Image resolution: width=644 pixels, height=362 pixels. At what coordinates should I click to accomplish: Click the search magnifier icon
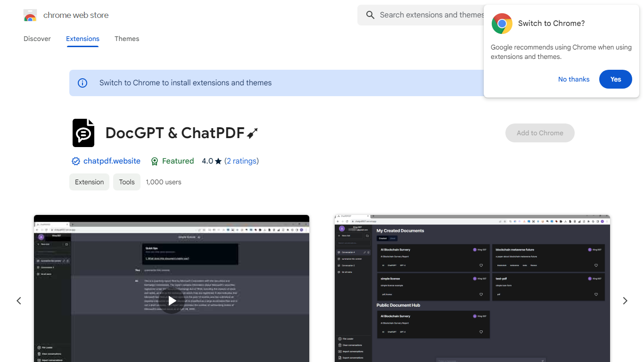tap(370, 15)
